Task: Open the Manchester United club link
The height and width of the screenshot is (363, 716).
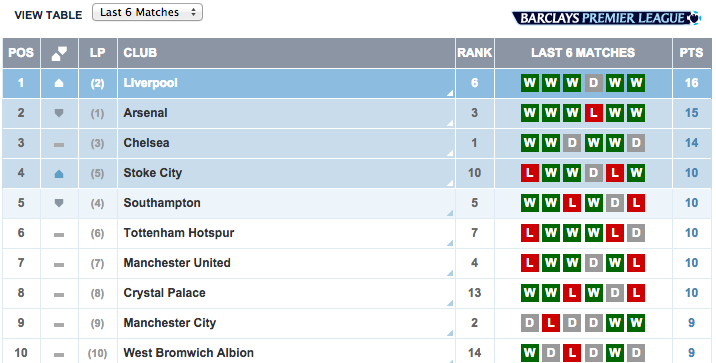Action: coord(177,263)
